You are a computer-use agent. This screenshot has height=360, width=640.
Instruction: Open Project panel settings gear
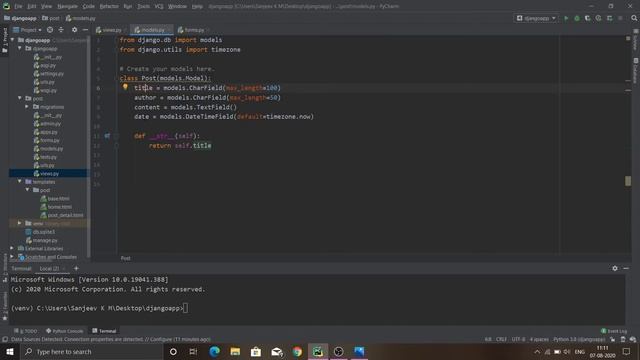[x=74, y=30]
